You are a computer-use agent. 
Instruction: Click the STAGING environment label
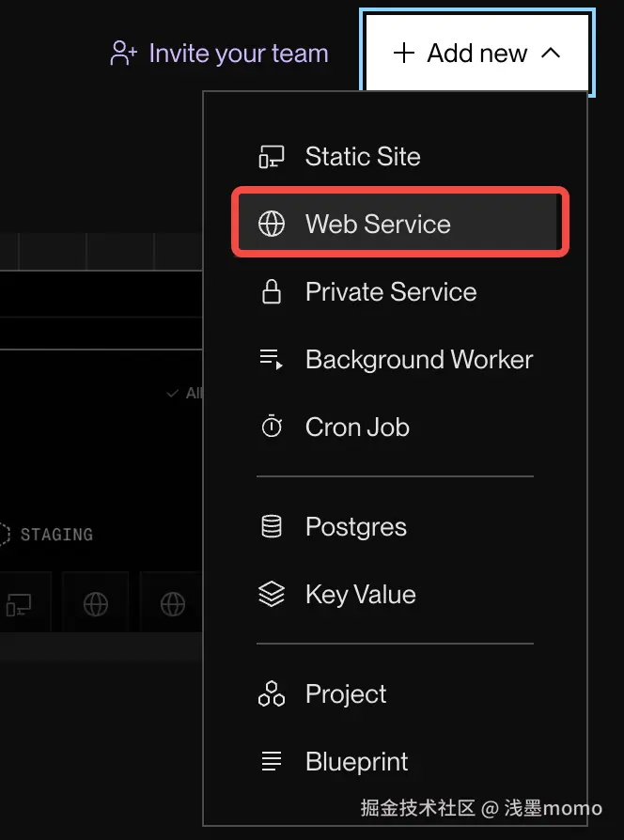coord(56,535)
